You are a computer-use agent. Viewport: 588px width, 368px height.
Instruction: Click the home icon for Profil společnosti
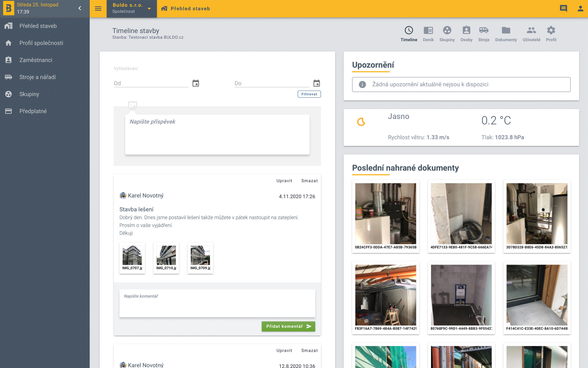pyautogui.click(x=8, y=43)
